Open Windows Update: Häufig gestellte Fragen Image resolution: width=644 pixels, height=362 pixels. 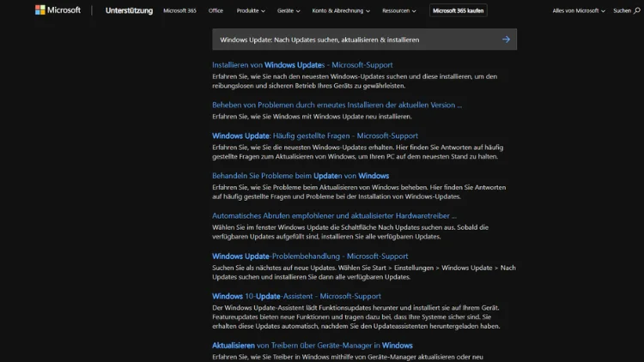coord(315,136)
